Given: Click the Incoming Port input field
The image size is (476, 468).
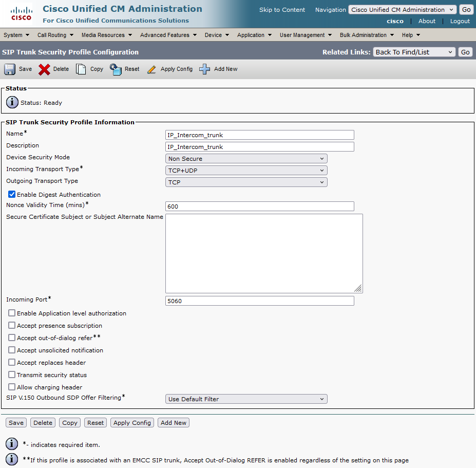Looking at the screenshot, I should pyautogui.click(x=259, y=301).
